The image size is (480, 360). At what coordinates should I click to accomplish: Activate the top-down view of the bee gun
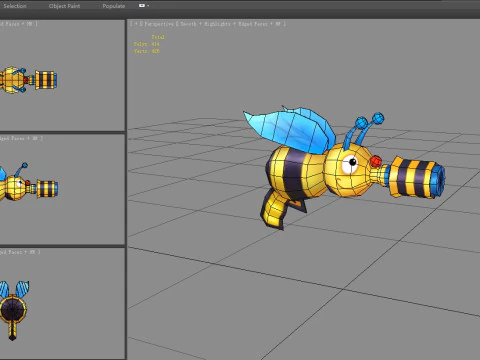click(x=28, y=80)
